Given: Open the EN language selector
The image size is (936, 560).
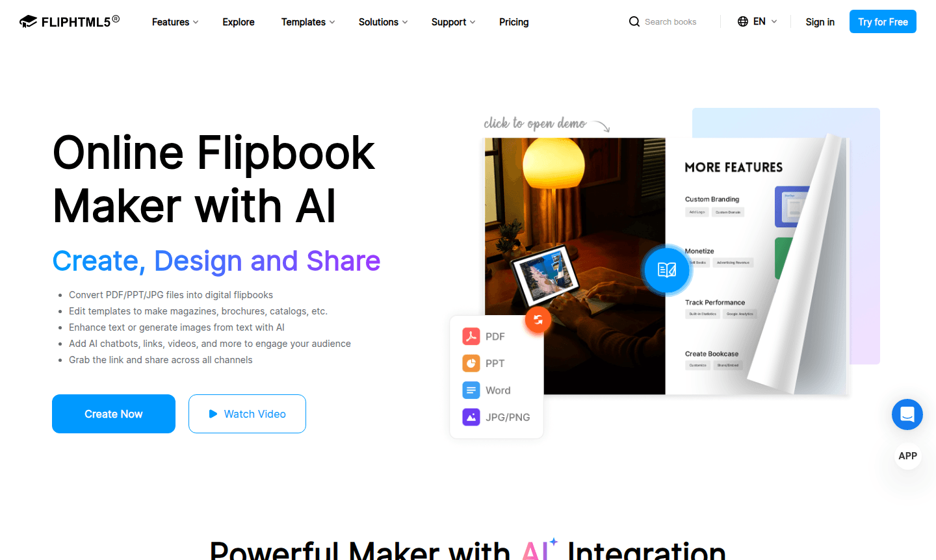Looking at the screenshot, I should click(758, 21).
